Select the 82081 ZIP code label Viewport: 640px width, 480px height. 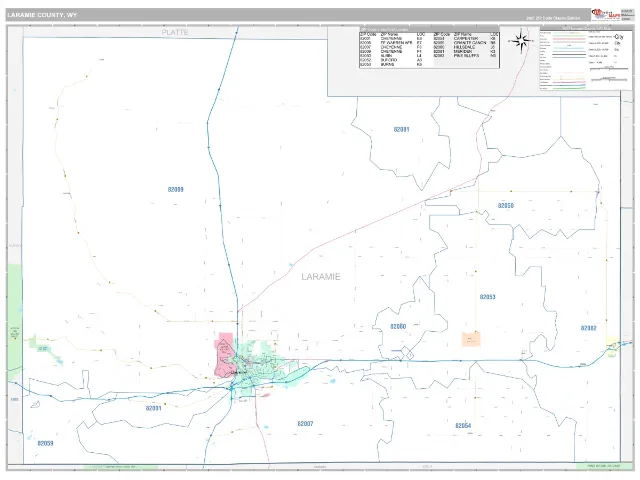tap(401, 129)
